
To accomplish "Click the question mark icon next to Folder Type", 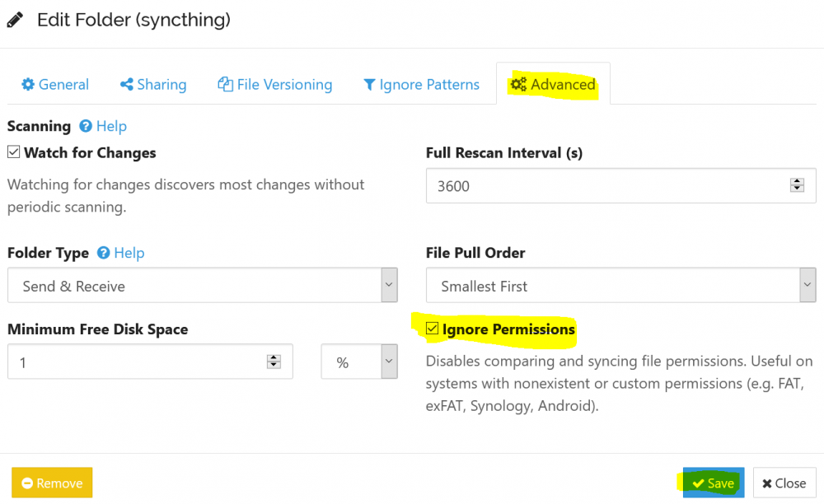I will [x=104, y=253].
